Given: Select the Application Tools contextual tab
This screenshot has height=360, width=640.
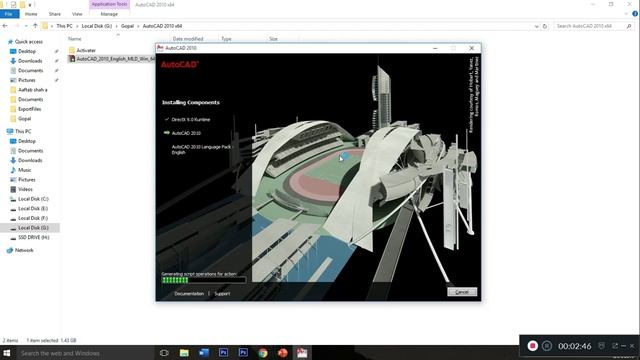Looking at the screenshot, I should 109,4.
